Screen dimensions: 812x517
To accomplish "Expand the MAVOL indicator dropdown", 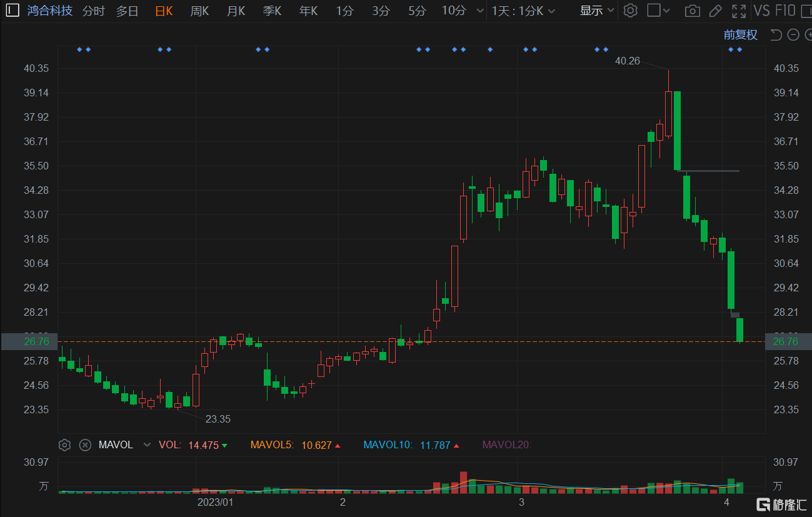I will [147, 445].
